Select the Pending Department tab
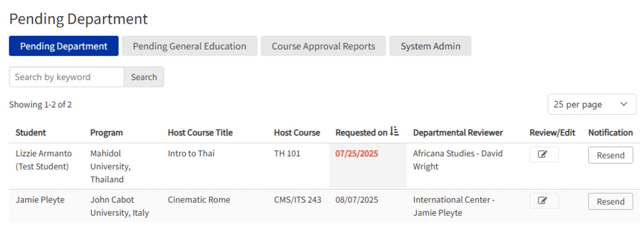 (x=64, y=46)
